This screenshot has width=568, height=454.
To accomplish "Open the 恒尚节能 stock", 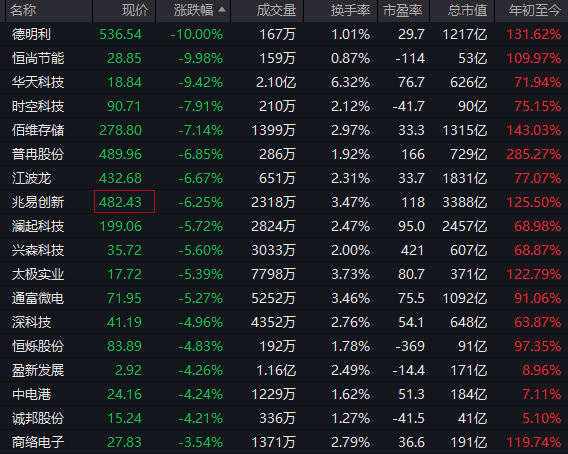I will 38,58.
